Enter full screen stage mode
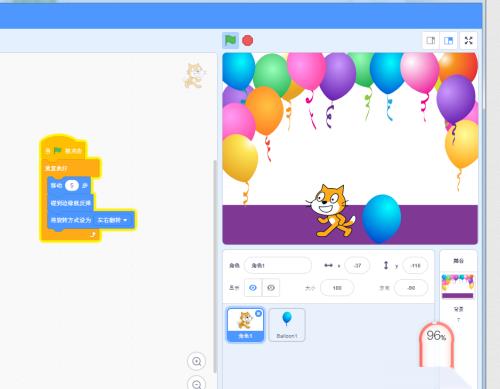The height and width of the screenshot is (389, 500). pos(468,41)
